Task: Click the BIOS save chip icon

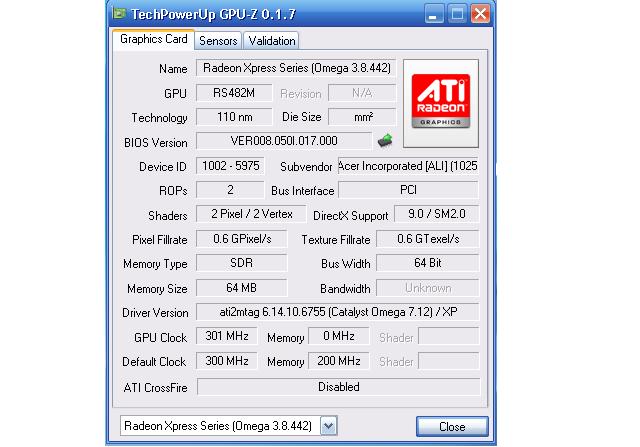Action: point(384,141)
